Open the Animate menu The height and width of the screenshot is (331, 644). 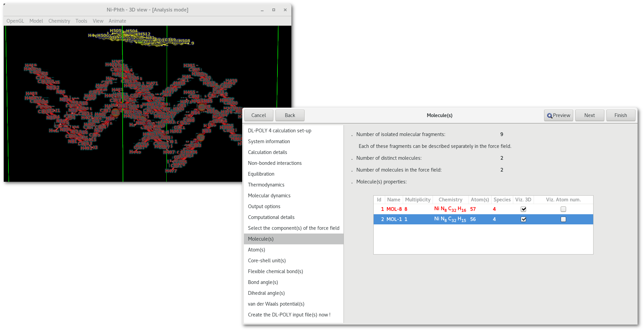(x=117, y=21)
